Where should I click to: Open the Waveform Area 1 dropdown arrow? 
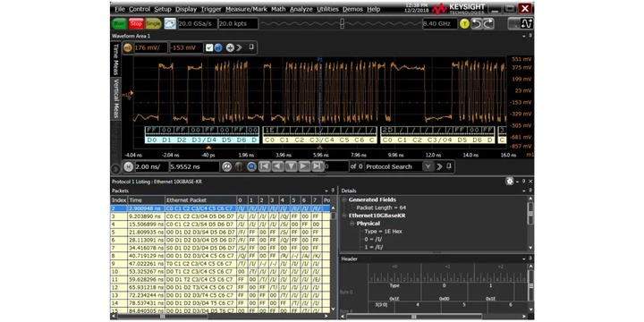[x=524, y=36]
